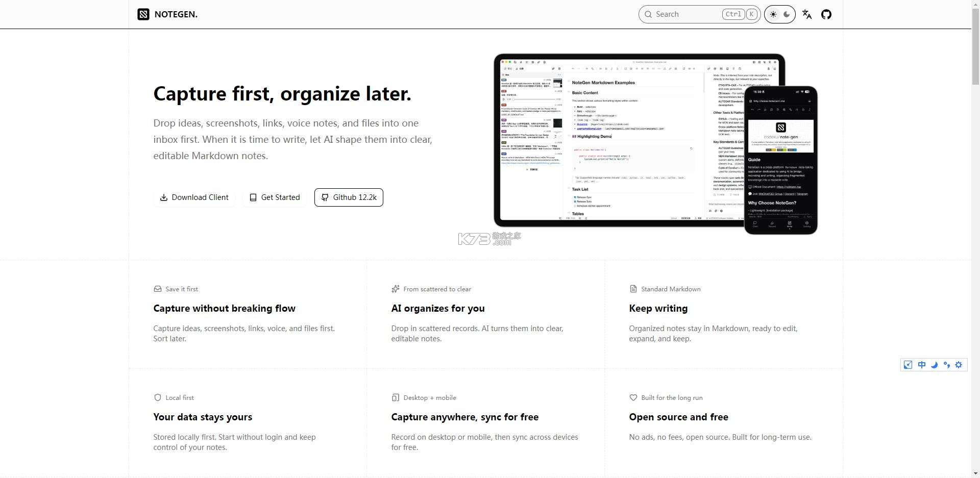Screen dimensions: 980x478
Task: Open the language translation menu icon
Action: pos(807,14)
